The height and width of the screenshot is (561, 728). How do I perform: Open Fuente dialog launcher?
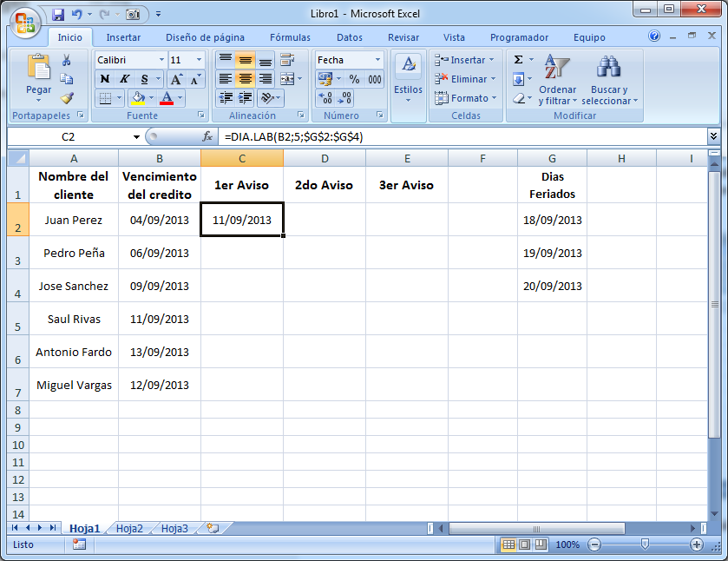(x=201, y=115)
